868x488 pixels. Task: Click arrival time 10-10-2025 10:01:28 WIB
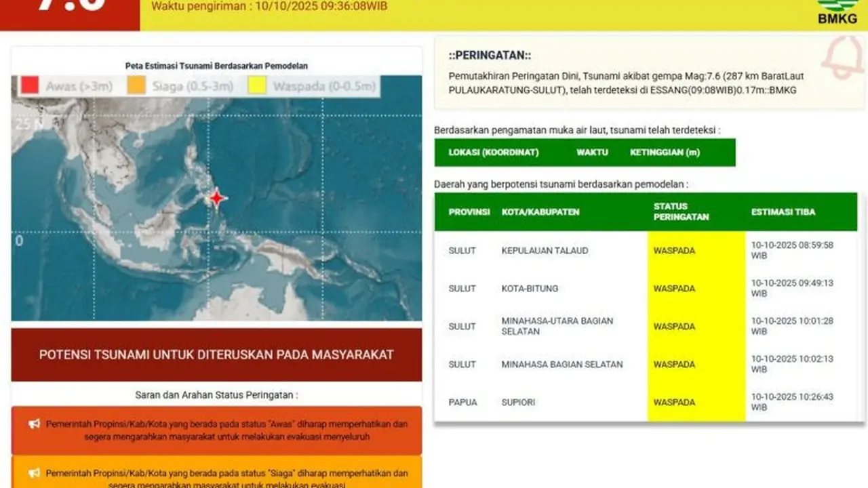tap(792, 326)
